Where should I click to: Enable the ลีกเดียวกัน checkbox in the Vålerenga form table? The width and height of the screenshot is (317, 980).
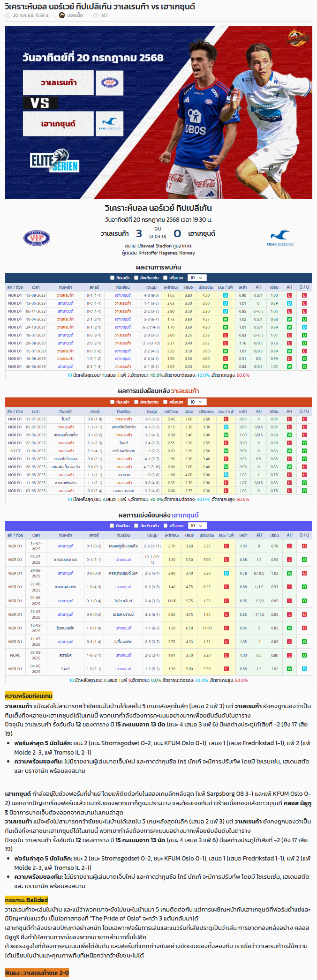click(x=136, y=402)
